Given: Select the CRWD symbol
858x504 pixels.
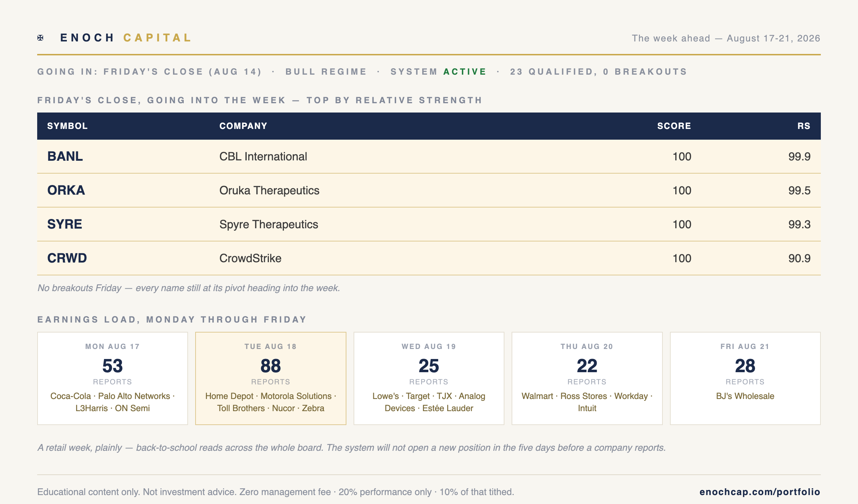Looking at the screenshot, I should [x=67, y=258].
